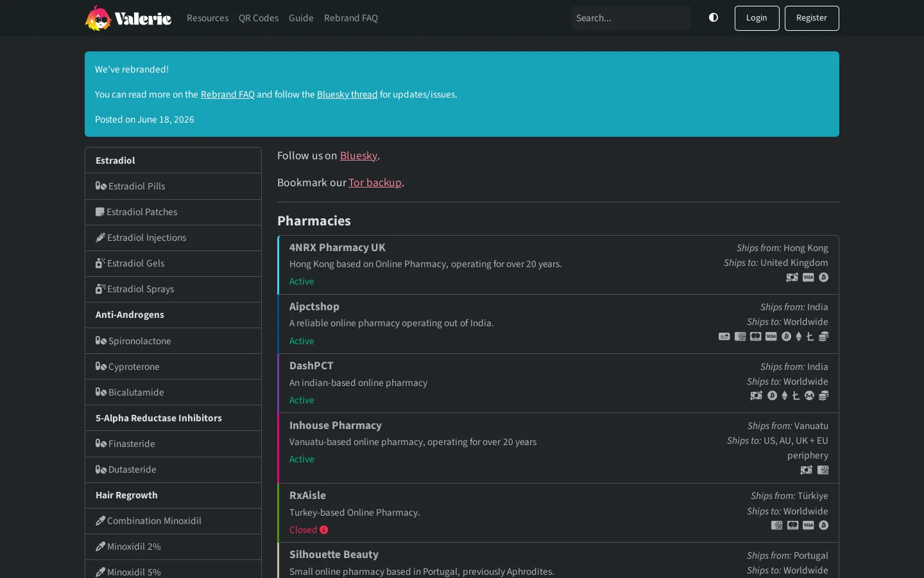Select Dutasteride in the sidebar
This screenshot has height=578, width=924.
[x=173, y=469]
